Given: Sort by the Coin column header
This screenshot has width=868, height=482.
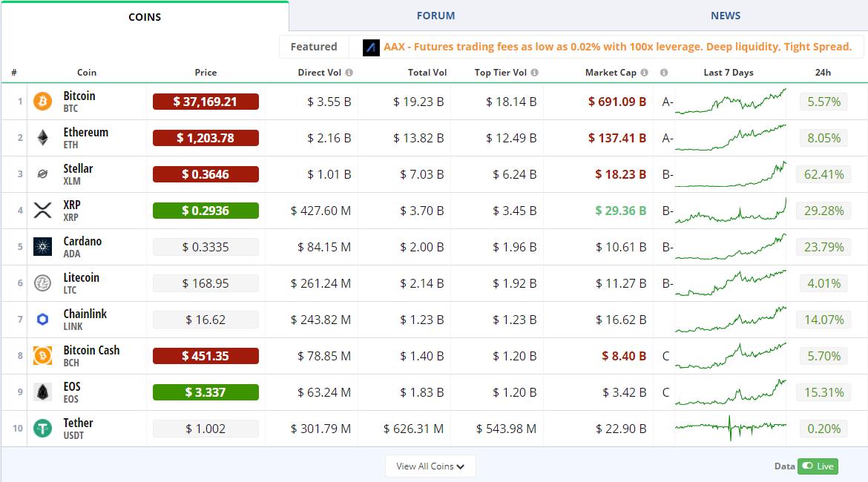Looking at the screenshot, I should (86, 73).
